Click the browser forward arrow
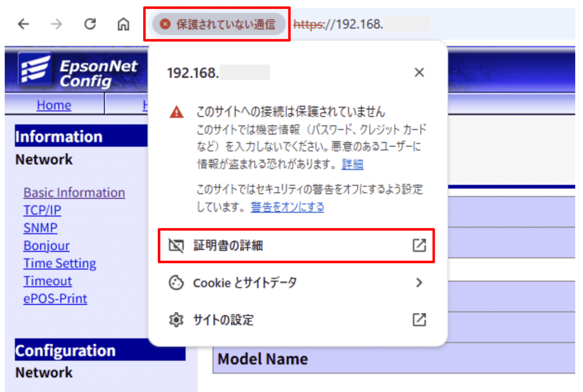The height and width of the screenshot is (392, 583). (x=56, y=24)
